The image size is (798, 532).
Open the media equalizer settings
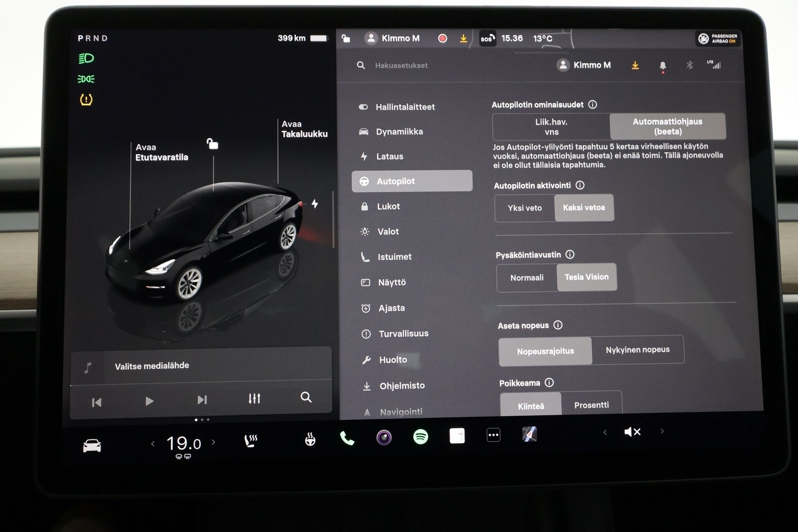254,398
